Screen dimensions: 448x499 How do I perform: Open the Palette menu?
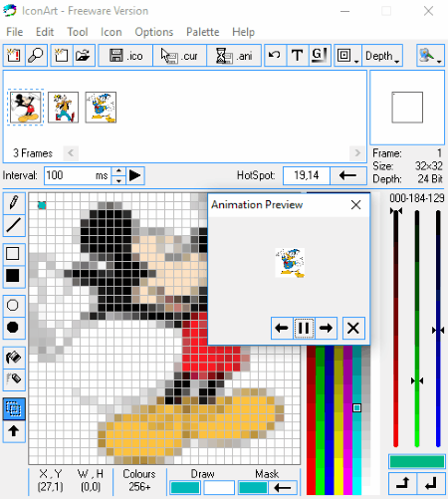pos(202,32)
